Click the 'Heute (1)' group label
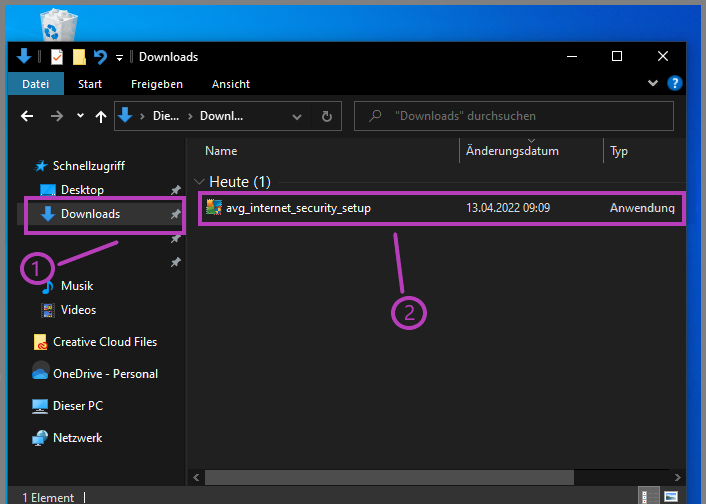The height and width of the screenshot is (504, 706). [240, 182]
